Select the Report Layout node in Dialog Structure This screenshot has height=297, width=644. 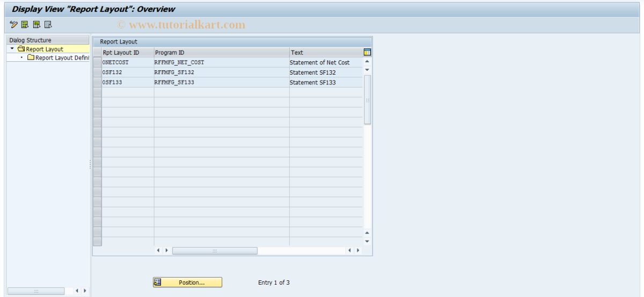[x=44, y=49]
